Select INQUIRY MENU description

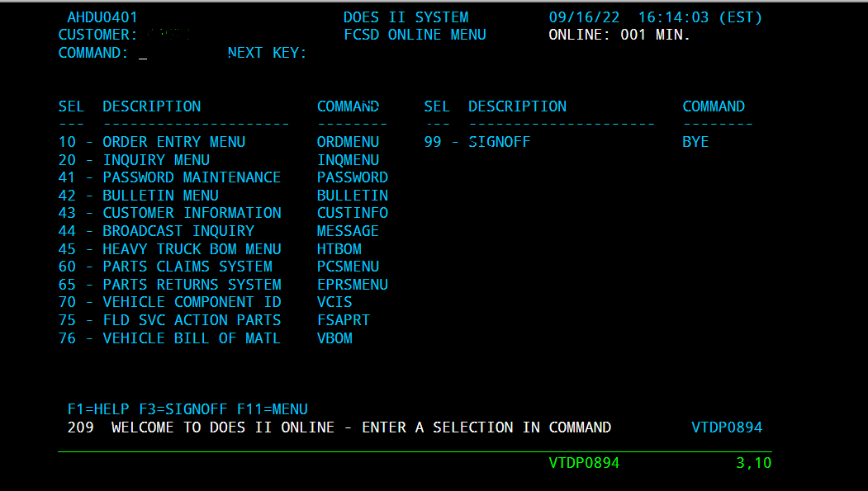(x=156, y=160)
